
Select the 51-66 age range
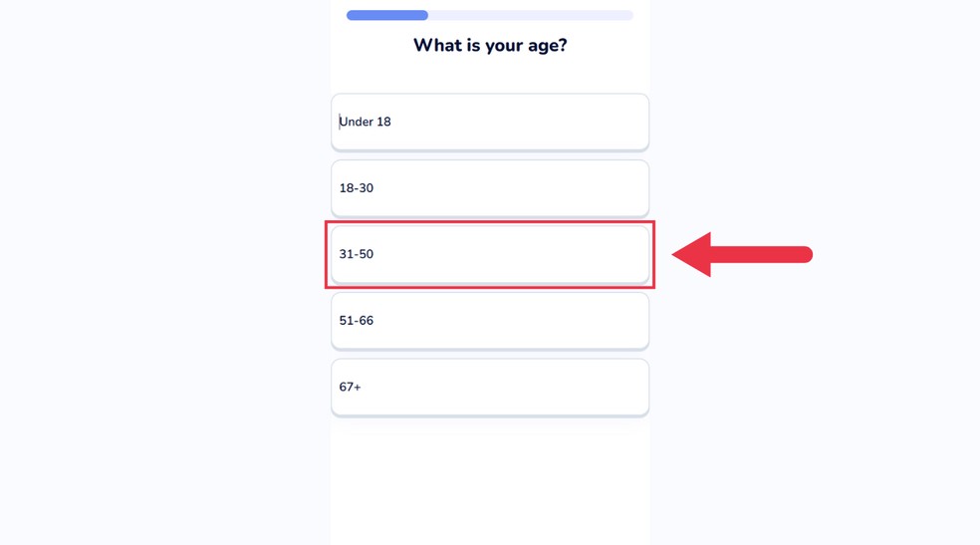pos(489,321)
